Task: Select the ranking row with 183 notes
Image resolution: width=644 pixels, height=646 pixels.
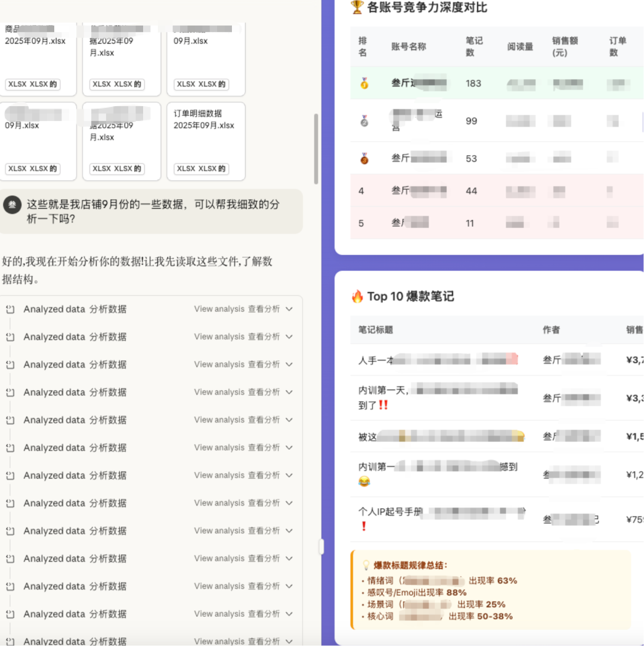Action: [473, 84]
